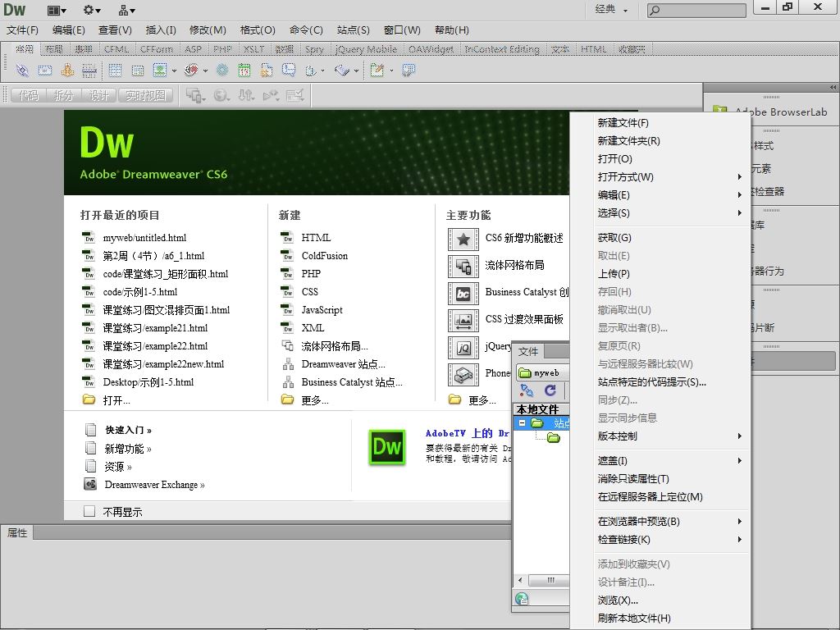Image resolution: width=840 pixels, height=630 pixels.
Task: Insert a Div Tag from toolbar
Action: coord(138,70)
